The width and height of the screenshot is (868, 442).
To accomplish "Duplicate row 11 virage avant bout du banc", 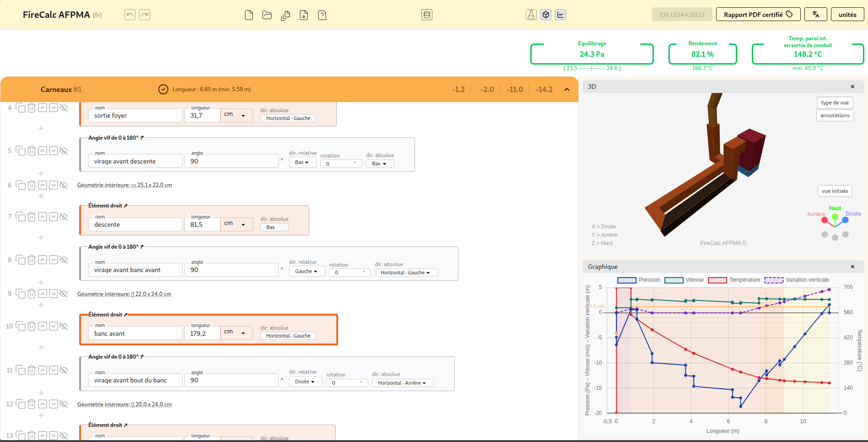I will [x=21, y=370].
